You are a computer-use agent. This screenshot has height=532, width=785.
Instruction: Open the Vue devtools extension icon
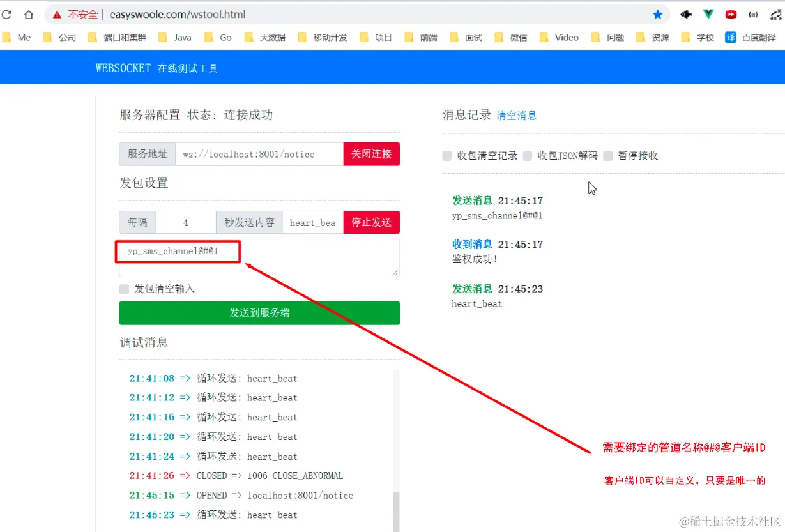(708, 14)
